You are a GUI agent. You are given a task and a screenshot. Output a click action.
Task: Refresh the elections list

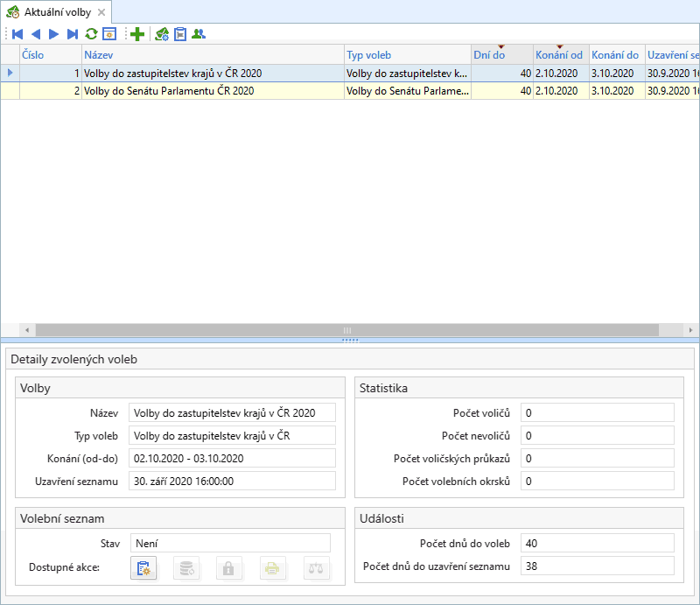pyautogui.click(x=91, y=34)
